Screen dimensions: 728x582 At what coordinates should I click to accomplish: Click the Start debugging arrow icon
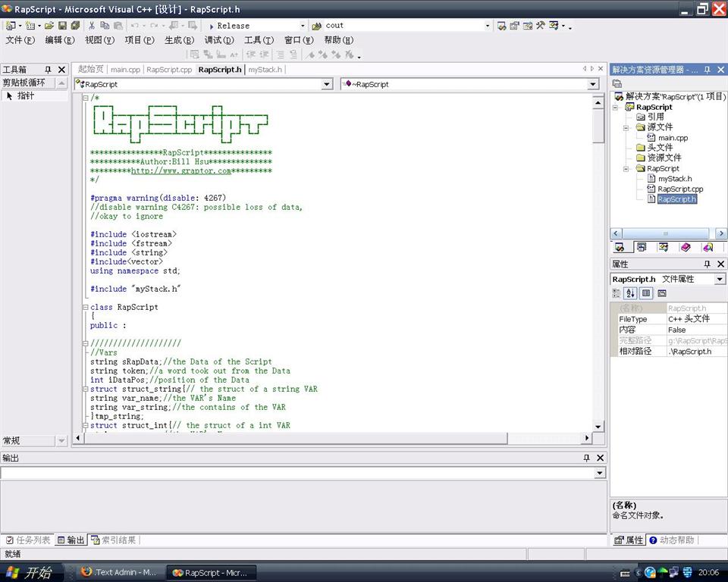(212, 26)
